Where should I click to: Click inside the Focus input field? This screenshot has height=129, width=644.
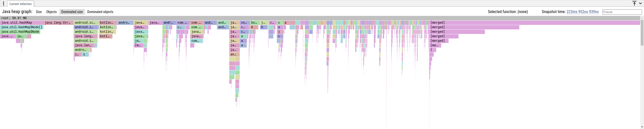622,12
